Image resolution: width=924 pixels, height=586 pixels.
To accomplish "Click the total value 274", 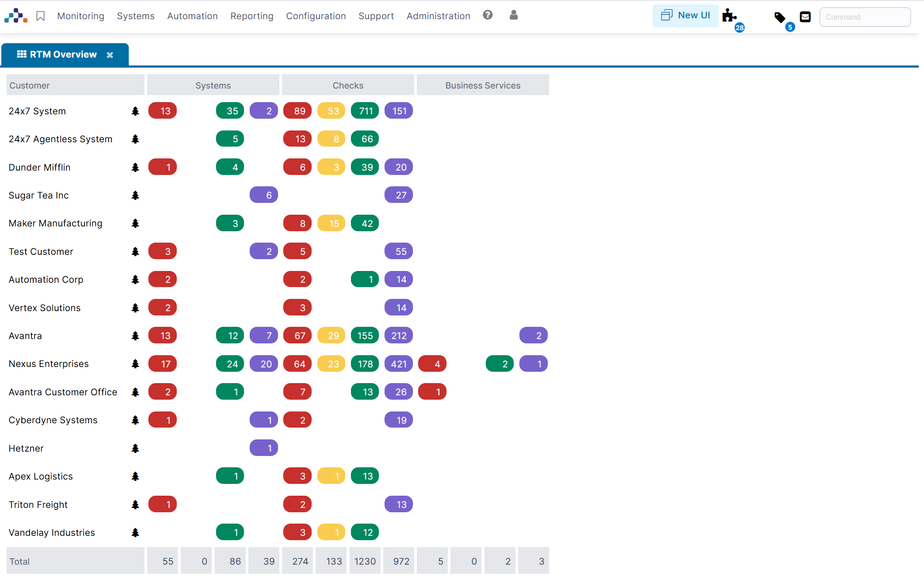I will pos(298,561).
